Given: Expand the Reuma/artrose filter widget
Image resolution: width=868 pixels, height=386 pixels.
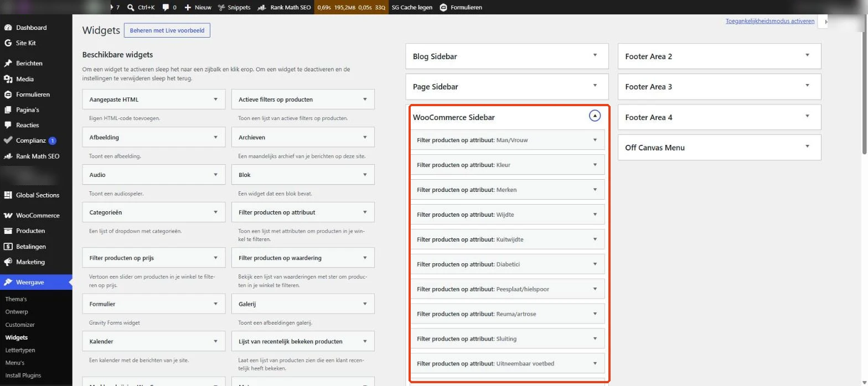Looking at the screenshot, I should (595, 314).
